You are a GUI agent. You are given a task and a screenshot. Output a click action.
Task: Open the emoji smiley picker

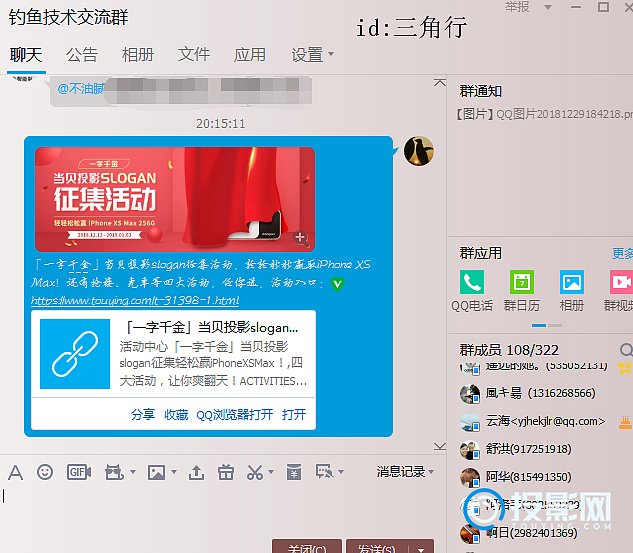pyautogui.click(x=45, y=471)
